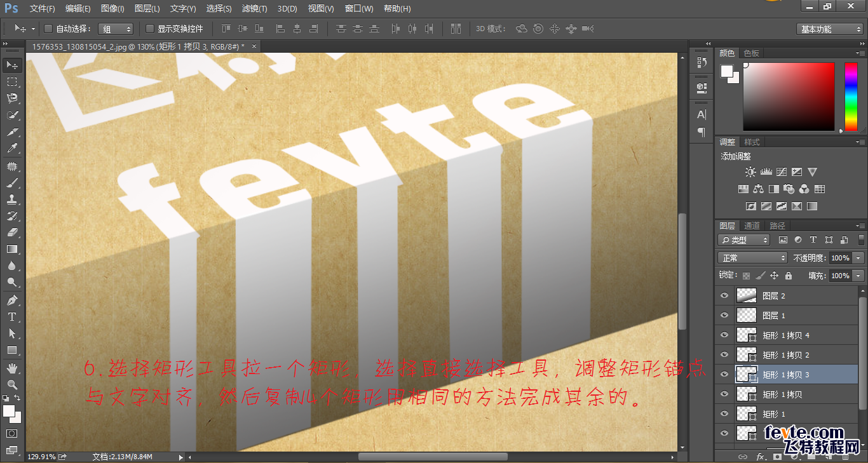
Task: Open the layers panel flyout menu
Action: coord(861,225)
